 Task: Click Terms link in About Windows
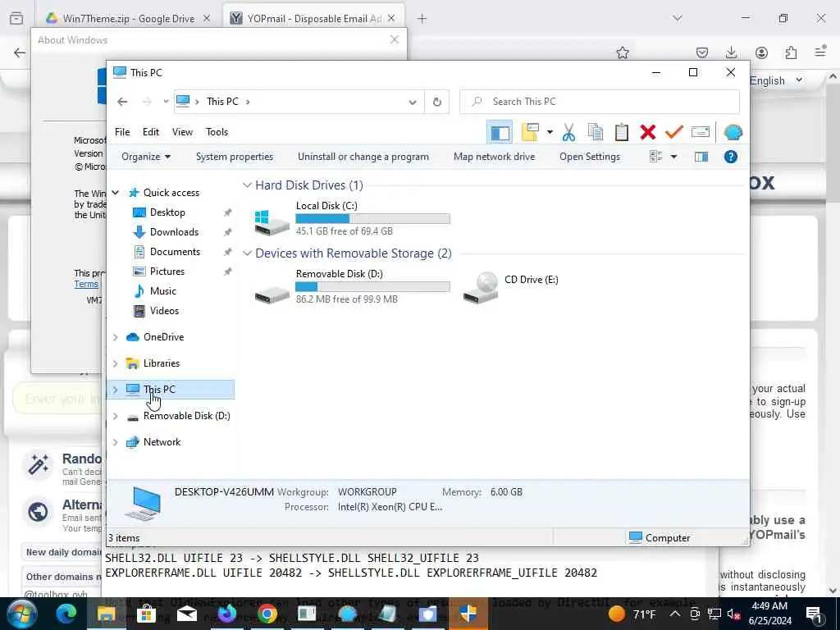86,284
